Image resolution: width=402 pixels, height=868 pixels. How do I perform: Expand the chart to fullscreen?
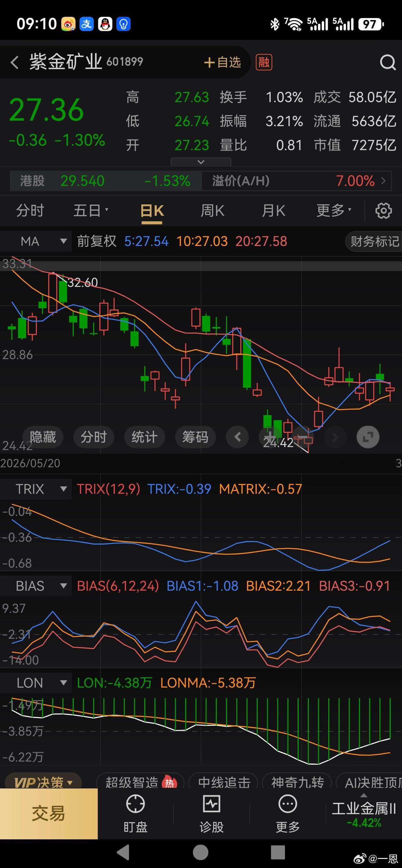click(x=368, y=437)
